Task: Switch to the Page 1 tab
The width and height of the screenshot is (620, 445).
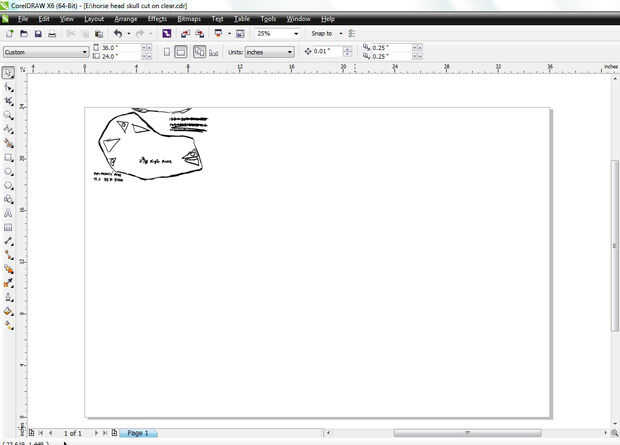Action: point(138,433)
